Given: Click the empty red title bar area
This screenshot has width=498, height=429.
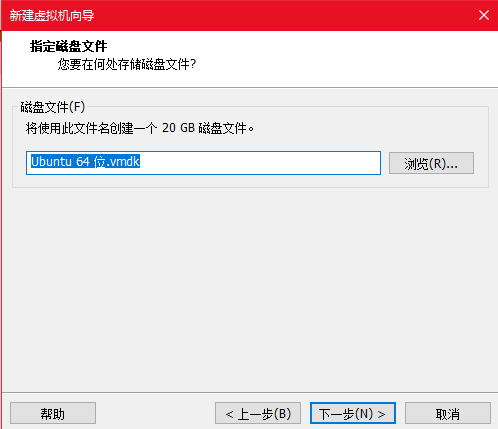Looking at the screenshot, I should 283,15.
